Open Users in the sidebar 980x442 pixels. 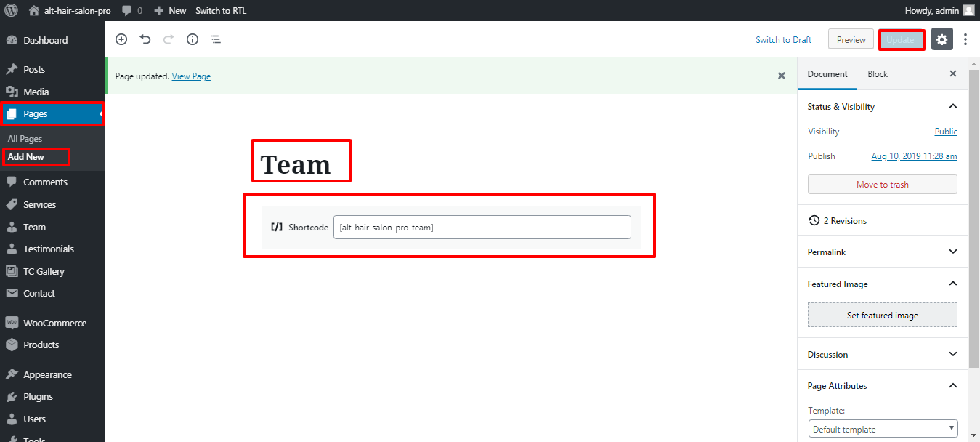tap(52, 419)
